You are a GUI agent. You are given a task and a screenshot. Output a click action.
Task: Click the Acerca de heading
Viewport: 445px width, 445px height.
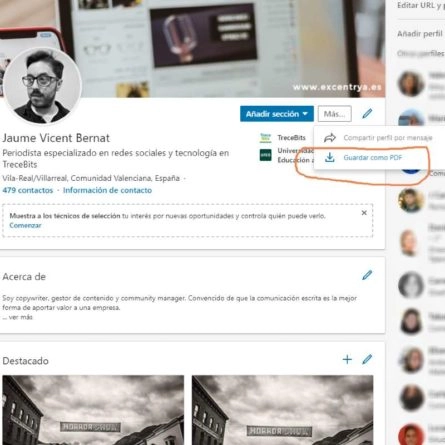(x=24, y=277)
